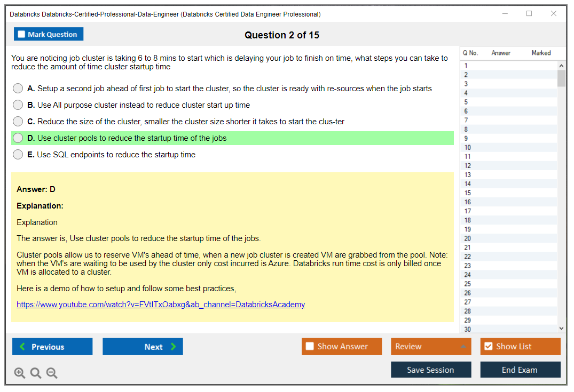Click the End Exam button
Screen dimensions: 574x392
coord(520,370)
